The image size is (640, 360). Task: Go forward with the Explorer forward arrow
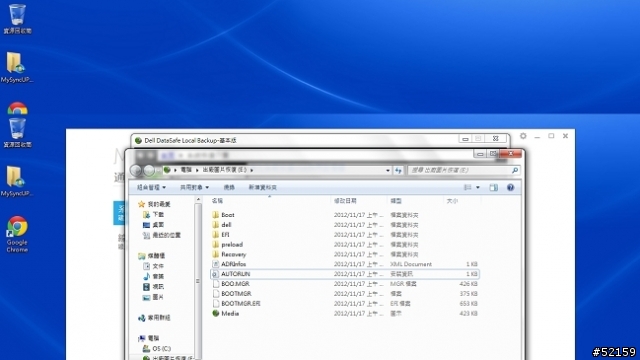pos(149,170)
